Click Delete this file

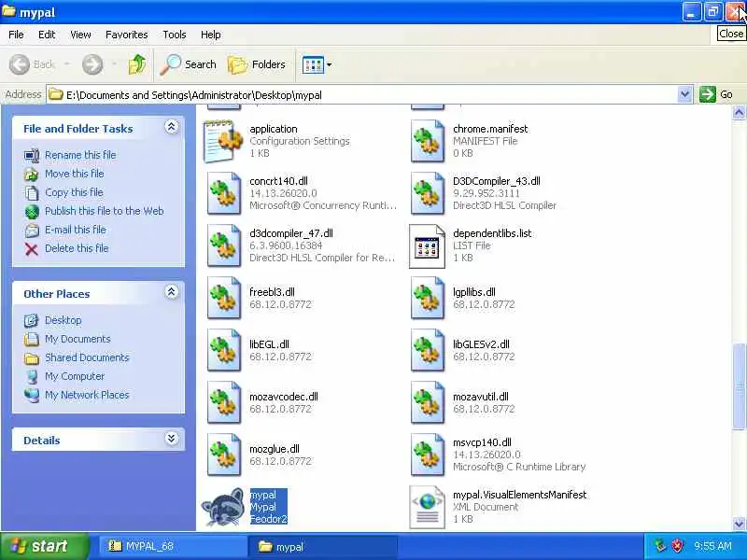pos(77,247)
